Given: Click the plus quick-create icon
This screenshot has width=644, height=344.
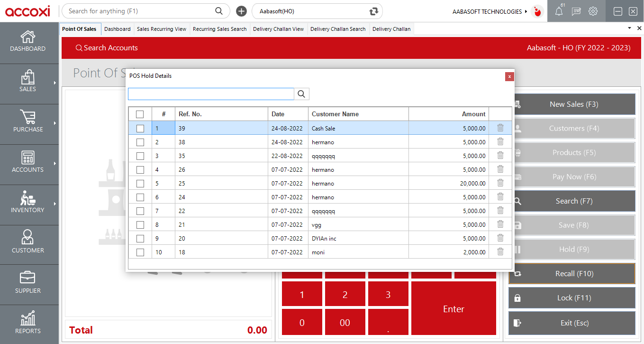Looking at the screenshot, I should [x=241, y=11].
